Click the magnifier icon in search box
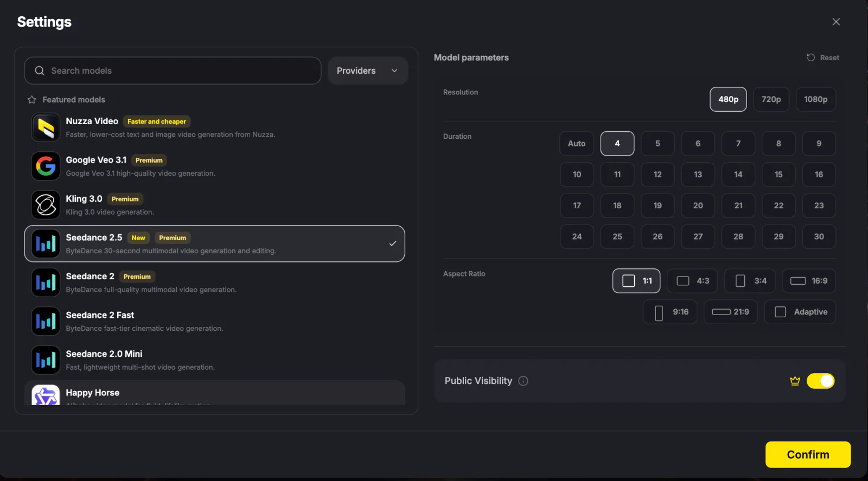Image resolution: width=868 pixels, height=481 pixels. (40, 70)
